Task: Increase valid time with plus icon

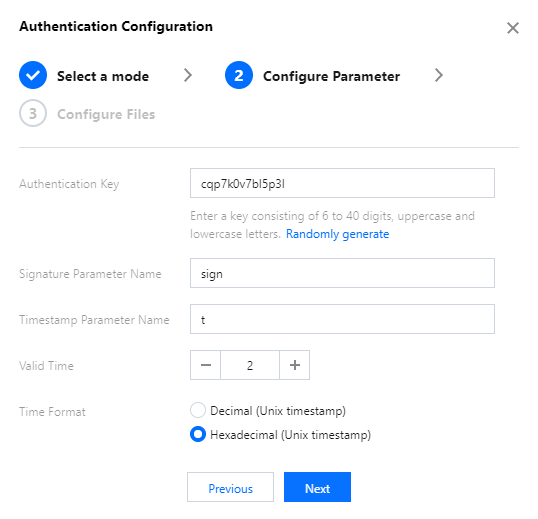Action: (x=295, y=365)
